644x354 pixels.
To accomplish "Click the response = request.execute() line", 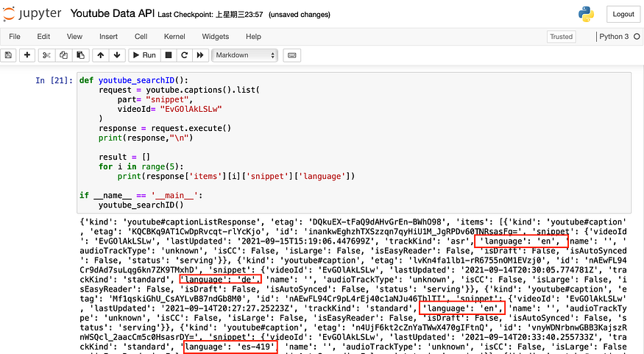I will (x=165, y=129).
